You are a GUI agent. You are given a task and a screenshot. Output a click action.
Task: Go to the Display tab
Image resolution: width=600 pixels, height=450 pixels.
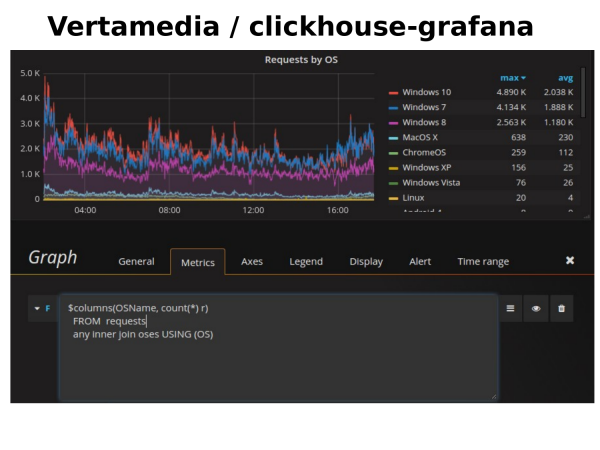(366, 262)
